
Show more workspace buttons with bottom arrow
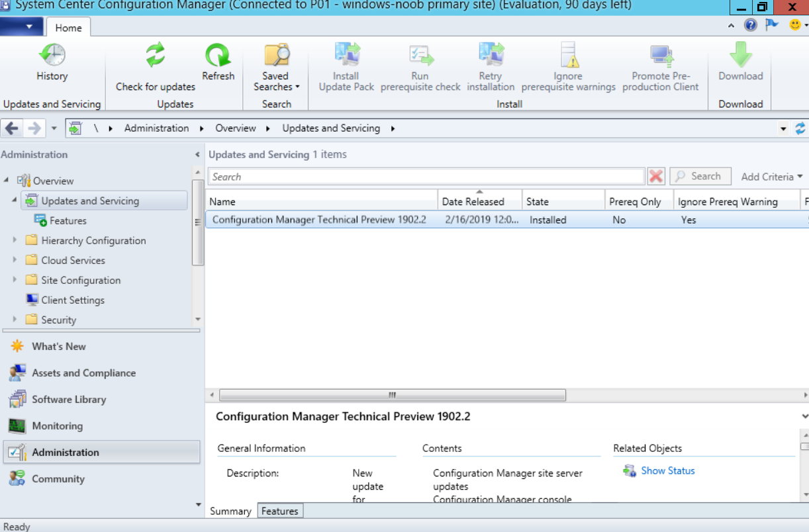coord(198,505)
